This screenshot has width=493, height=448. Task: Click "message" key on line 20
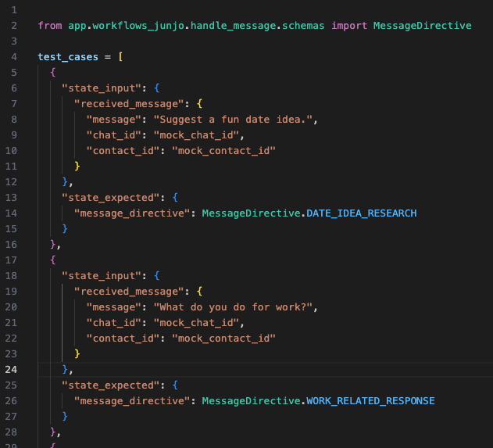(x=114, y=307)
